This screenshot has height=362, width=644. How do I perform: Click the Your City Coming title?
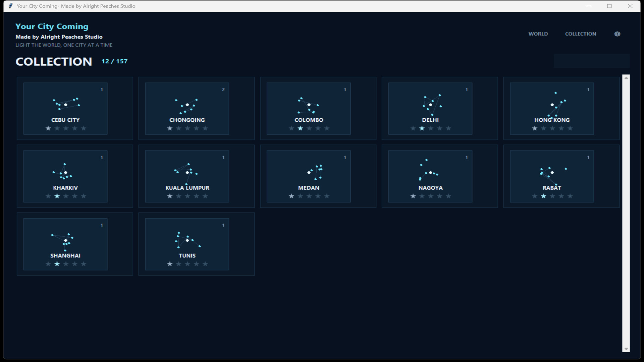pyautogui.click(x=52, y=26)
